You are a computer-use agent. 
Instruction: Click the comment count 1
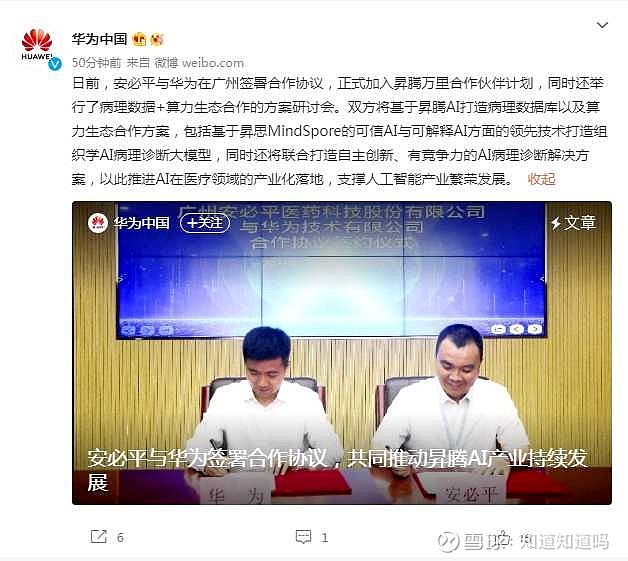click(x=324, y=537)
